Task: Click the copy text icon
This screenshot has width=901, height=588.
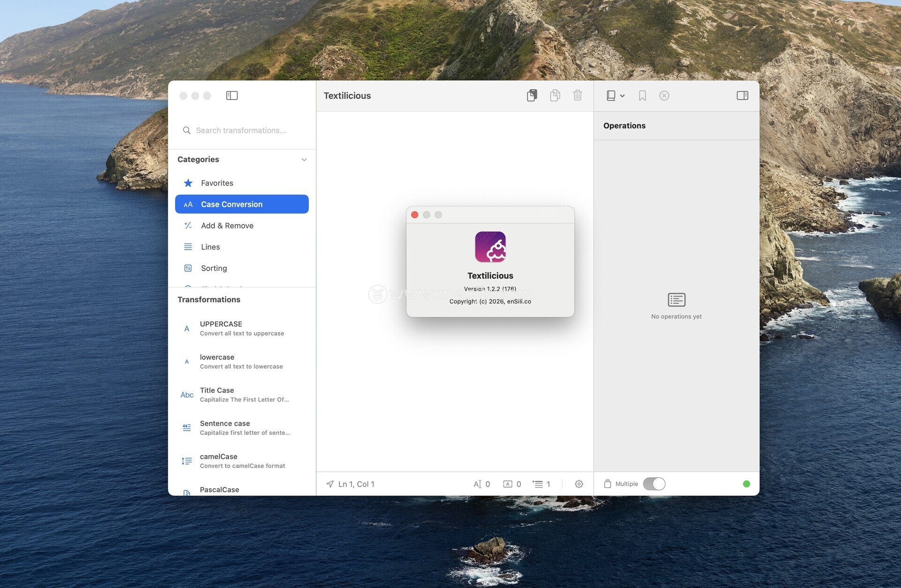Action: pos(555,96)
